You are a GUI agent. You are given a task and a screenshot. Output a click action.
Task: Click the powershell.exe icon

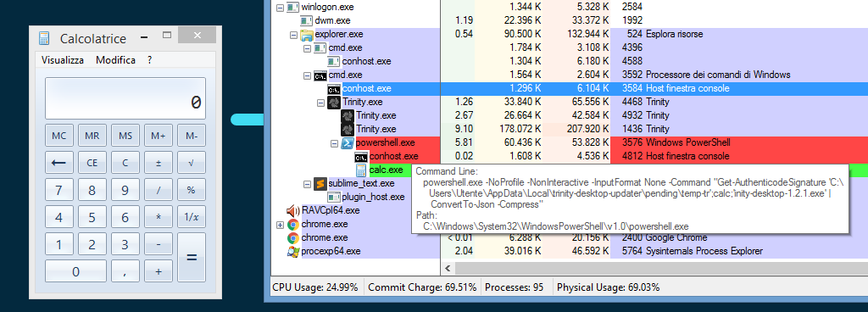coord(348,142)
